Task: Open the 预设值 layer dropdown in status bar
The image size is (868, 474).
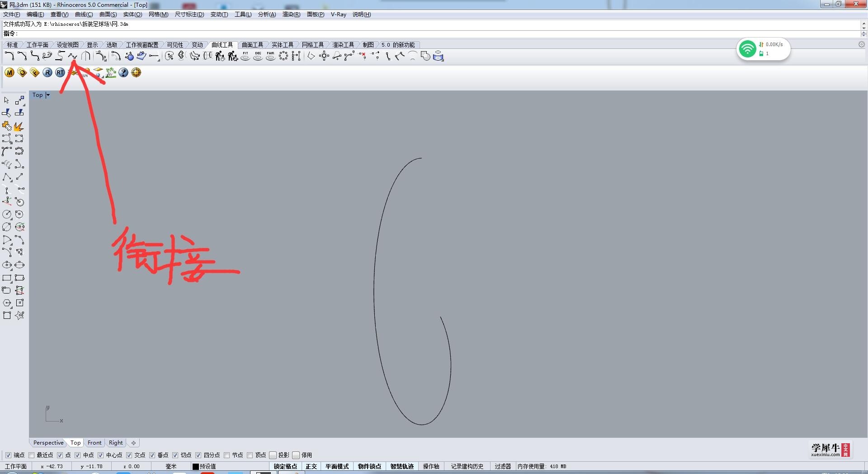Action: [230, 466]
